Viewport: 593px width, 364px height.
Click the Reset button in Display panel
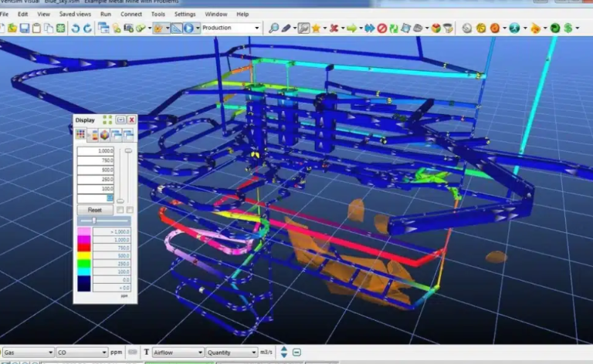(94, 210)
